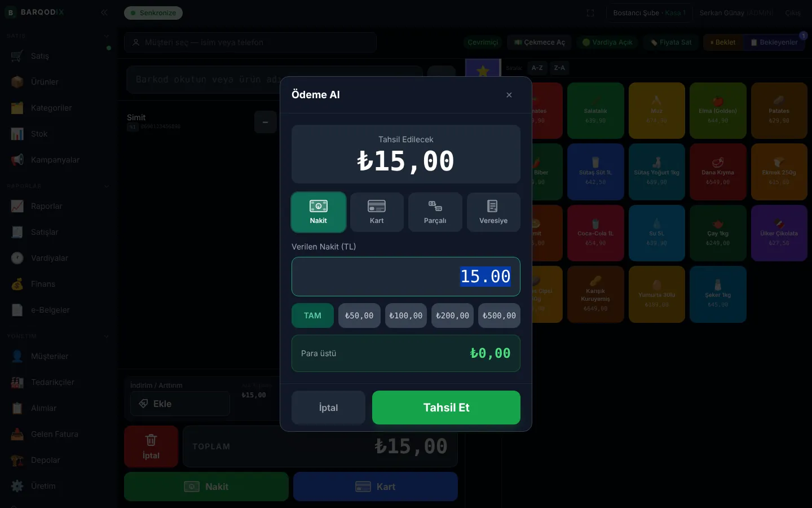Set the exact amount with TAM
Viewport: 812px width, 508px height.
(312, 316)
